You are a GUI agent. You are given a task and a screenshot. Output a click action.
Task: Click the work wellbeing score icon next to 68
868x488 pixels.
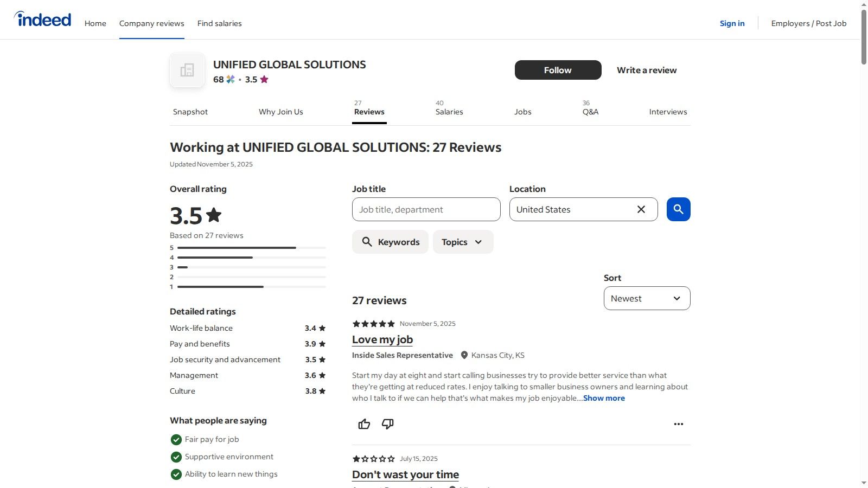click(x=231, y=79)
